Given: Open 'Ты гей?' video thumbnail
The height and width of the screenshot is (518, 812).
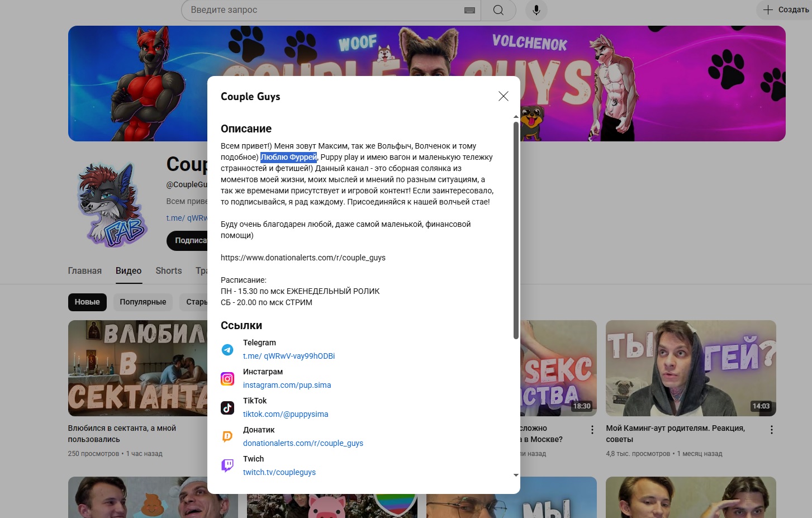Looking at the screenshot, I should click(x=691, y=368).
